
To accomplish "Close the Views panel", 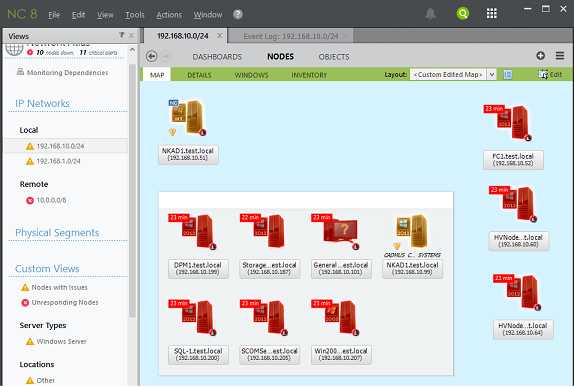I will 131,35.
